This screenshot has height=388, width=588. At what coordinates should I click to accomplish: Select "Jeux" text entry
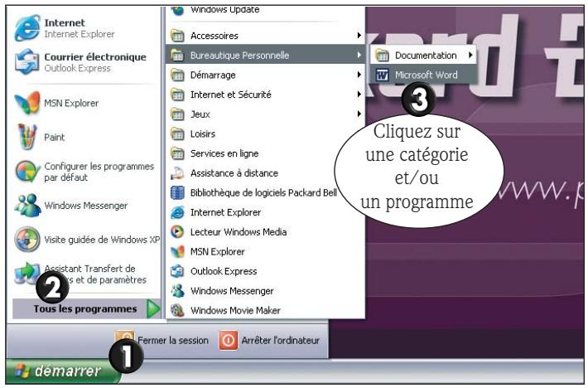[x=200, y=114]
